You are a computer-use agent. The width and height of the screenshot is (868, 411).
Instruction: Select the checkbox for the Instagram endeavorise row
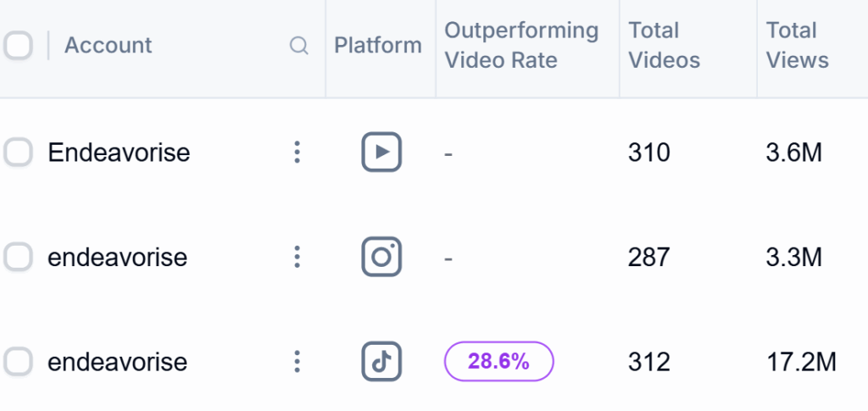18,257
